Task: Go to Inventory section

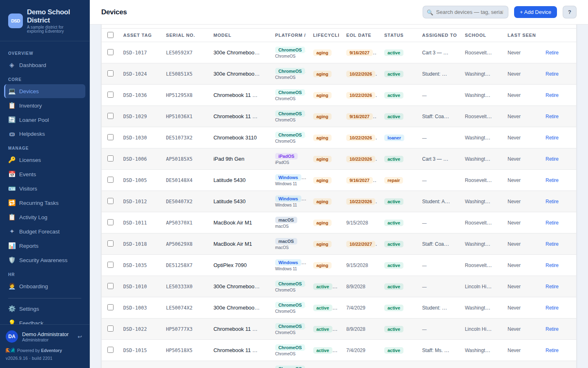Action: pos(45,106)
